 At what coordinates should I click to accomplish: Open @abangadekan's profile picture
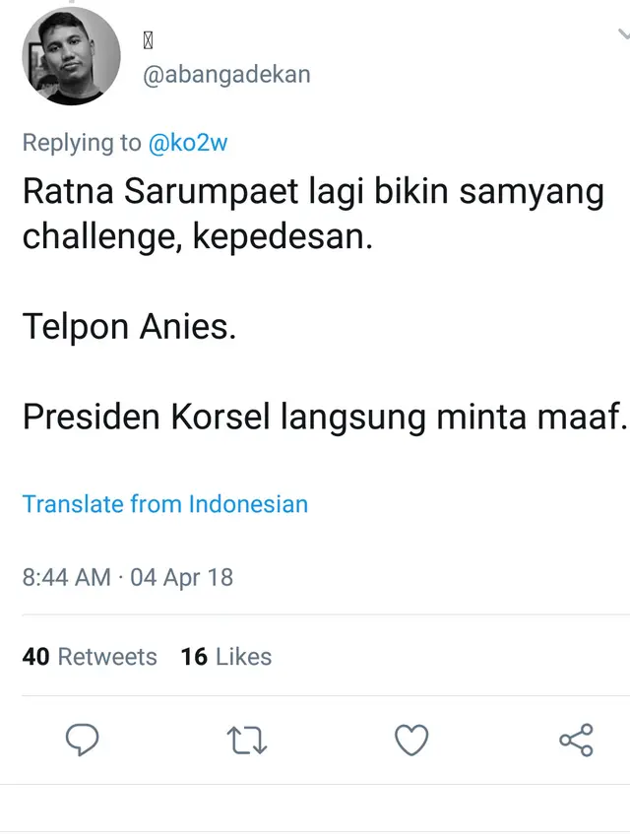click(x=71, y=56)
